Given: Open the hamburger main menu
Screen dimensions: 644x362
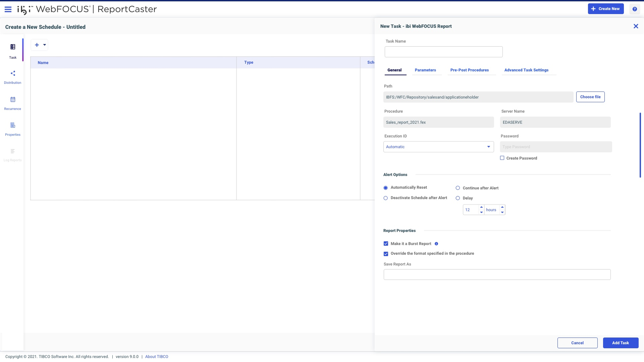Looking at the screenshot, I should click(8, 9).
